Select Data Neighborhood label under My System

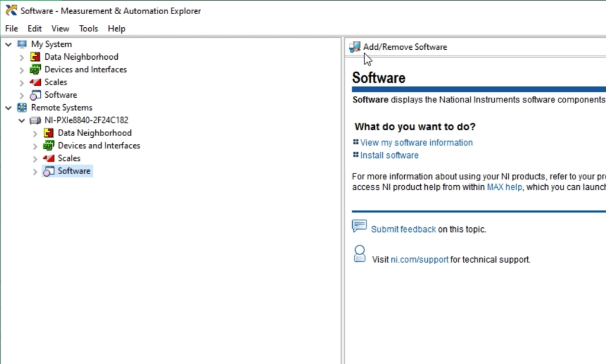(81, 57)
